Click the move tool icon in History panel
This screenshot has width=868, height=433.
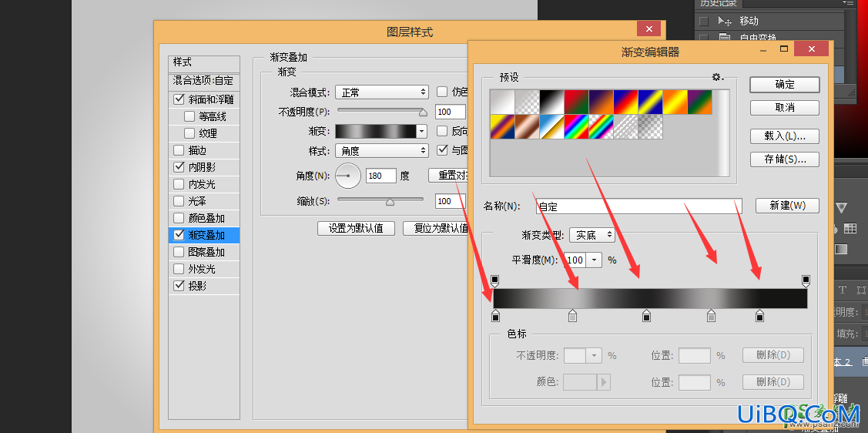pyautogui.click(x=724, y=21)
